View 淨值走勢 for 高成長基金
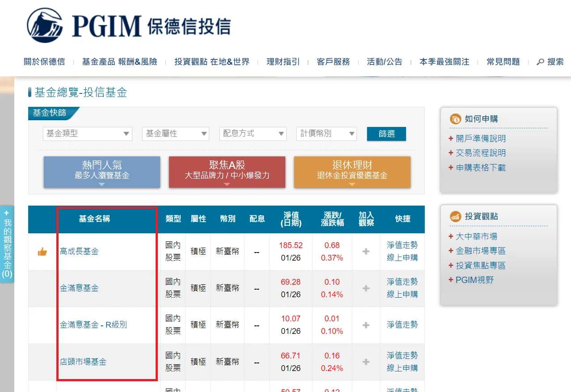The width and height of the screenshot is (571, 392). pos(402,245)
